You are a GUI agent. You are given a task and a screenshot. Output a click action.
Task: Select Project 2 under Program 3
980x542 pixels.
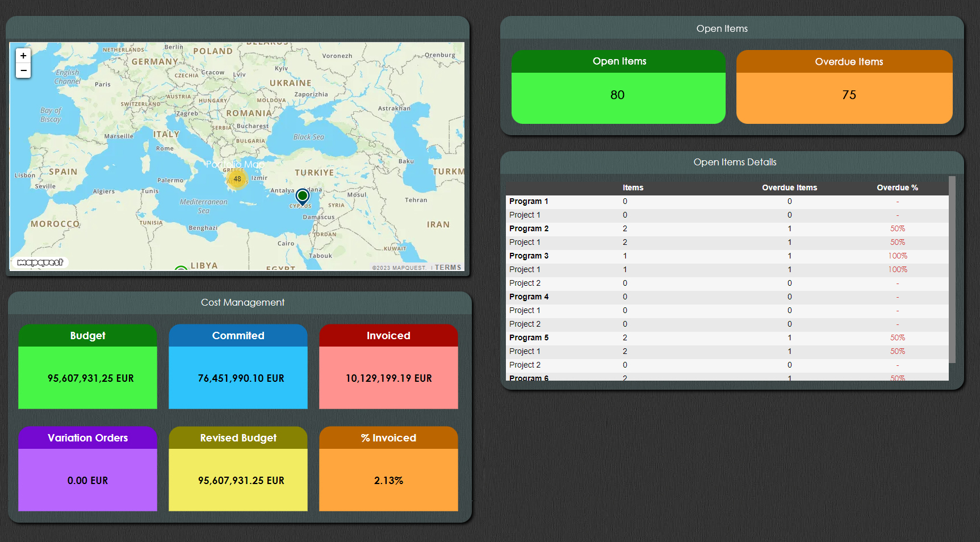coord(727,283)
